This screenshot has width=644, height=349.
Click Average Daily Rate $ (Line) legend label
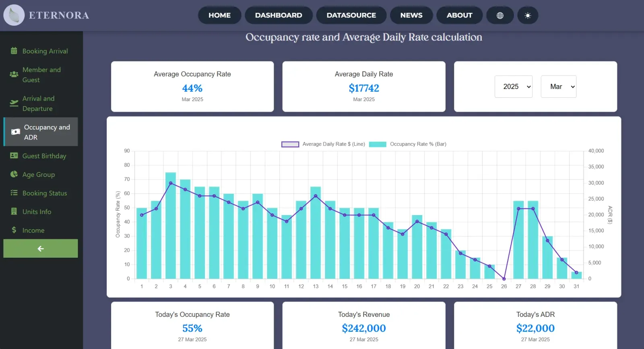(x=334, y=144)
